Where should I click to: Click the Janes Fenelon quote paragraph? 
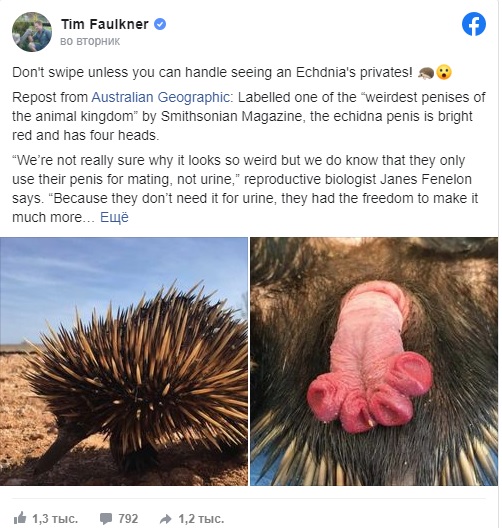pos(245,189)
